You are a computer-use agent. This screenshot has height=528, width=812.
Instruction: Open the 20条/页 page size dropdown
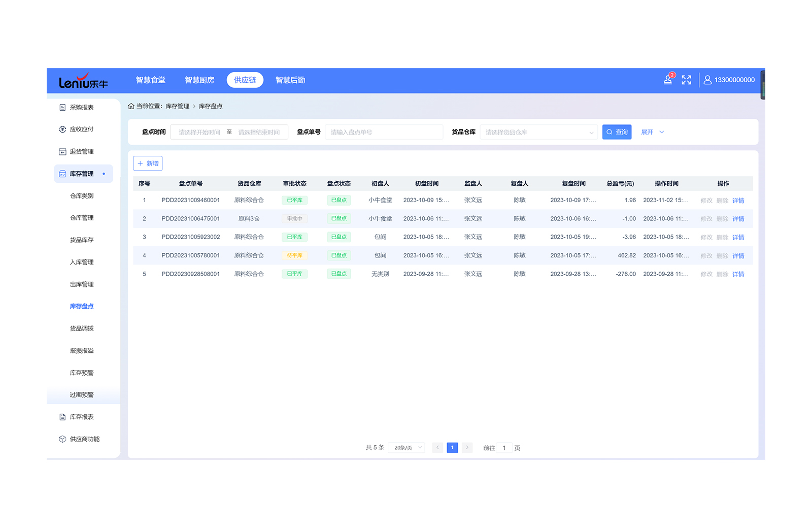tap(407, 448)
